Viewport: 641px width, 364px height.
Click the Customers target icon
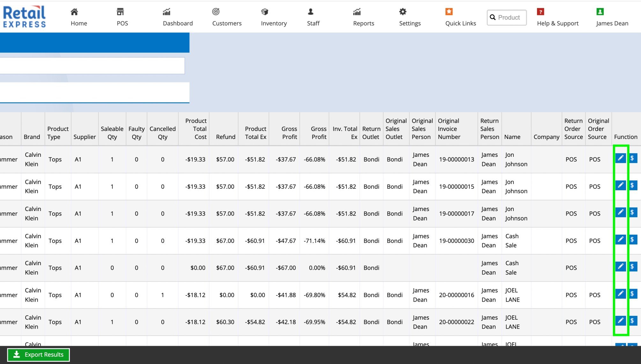pyautogui.click(x=216, y=12)
